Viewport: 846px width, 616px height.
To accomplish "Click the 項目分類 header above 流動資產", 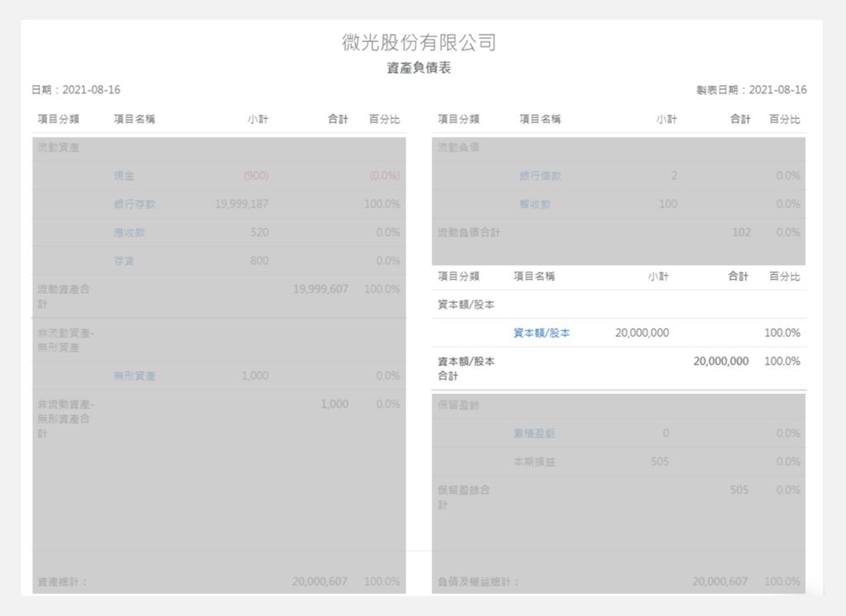I will pyautogui.click(x=59, y=119).
